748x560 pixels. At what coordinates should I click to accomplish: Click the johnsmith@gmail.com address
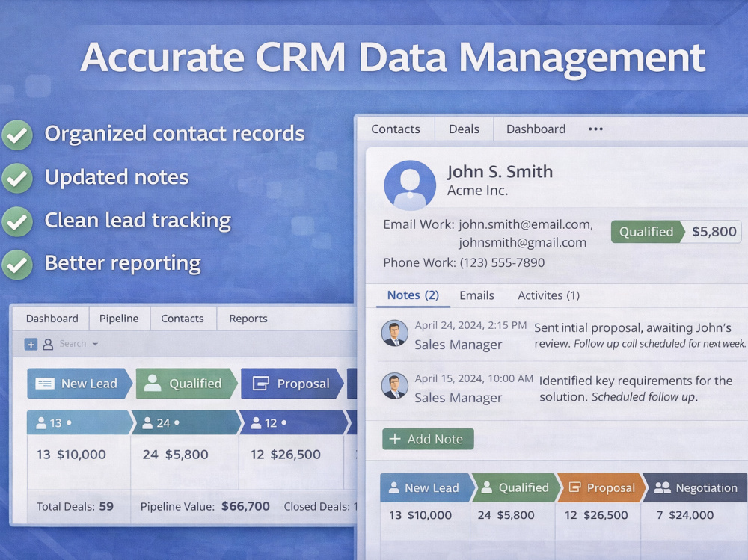tap(522, 242)
